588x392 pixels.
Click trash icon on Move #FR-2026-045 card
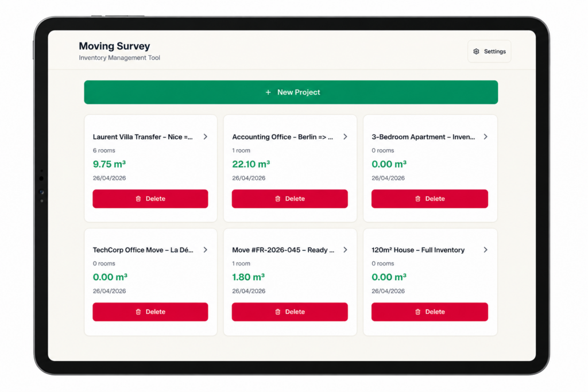click(277, 312)
